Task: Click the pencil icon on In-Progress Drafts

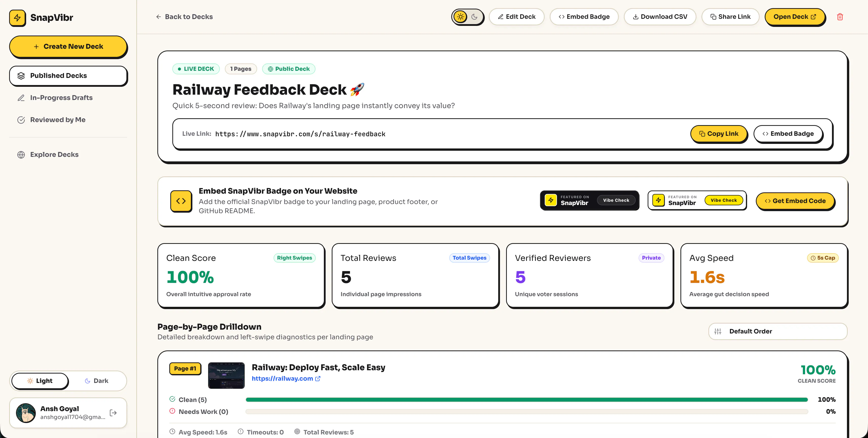Action: click(21, 98)
